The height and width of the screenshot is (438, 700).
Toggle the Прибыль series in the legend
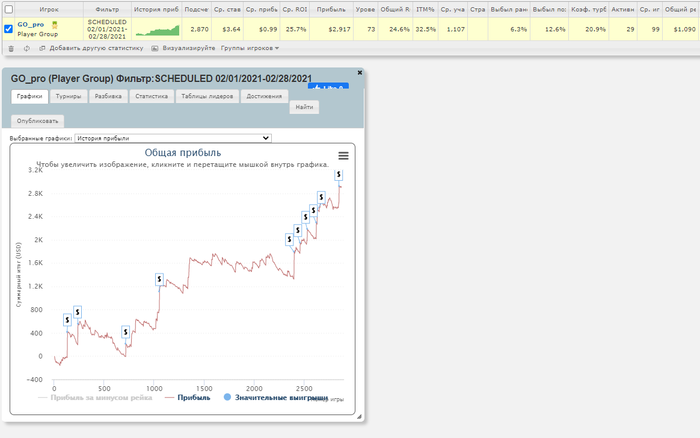(188, 397)
